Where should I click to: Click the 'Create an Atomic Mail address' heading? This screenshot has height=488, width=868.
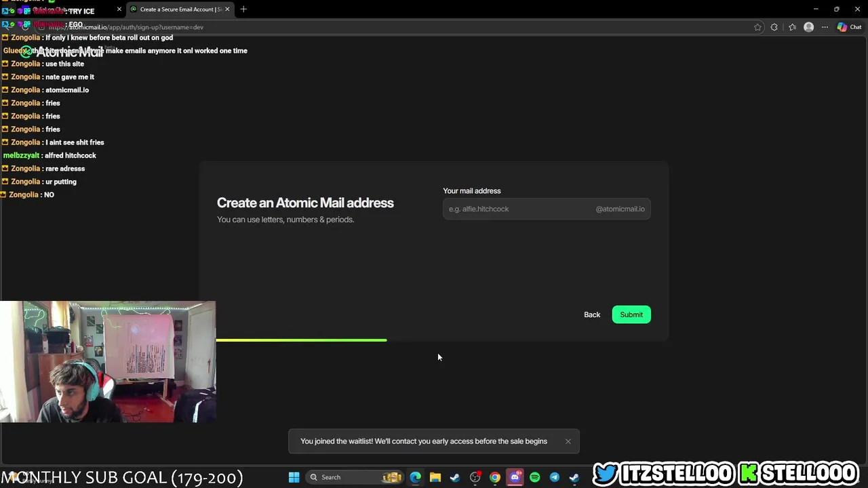pos(305,203)
